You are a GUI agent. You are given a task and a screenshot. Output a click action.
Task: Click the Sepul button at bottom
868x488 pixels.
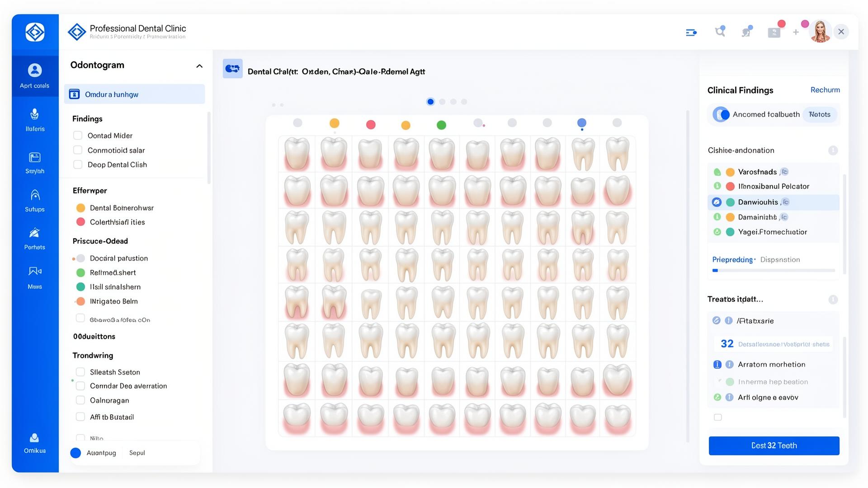coord(137,453)
